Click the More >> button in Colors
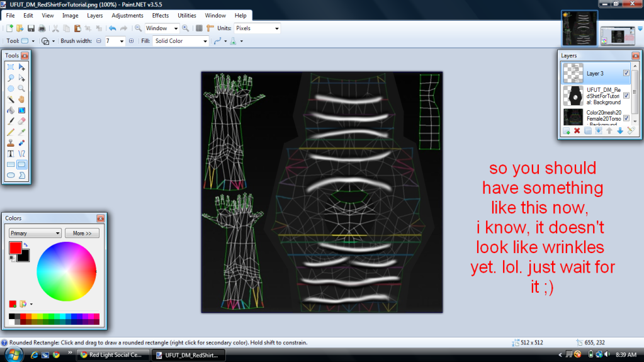Image resolution: width=644 pixels, height=362 pixels. tap(82, 234)
